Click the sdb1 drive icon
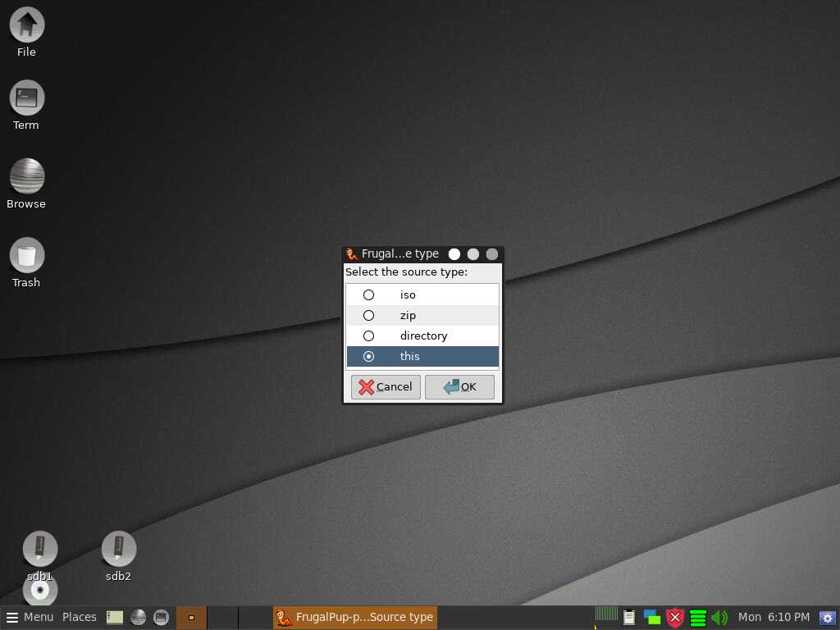This screenshot has height=630, width=840. click(39, 550)
